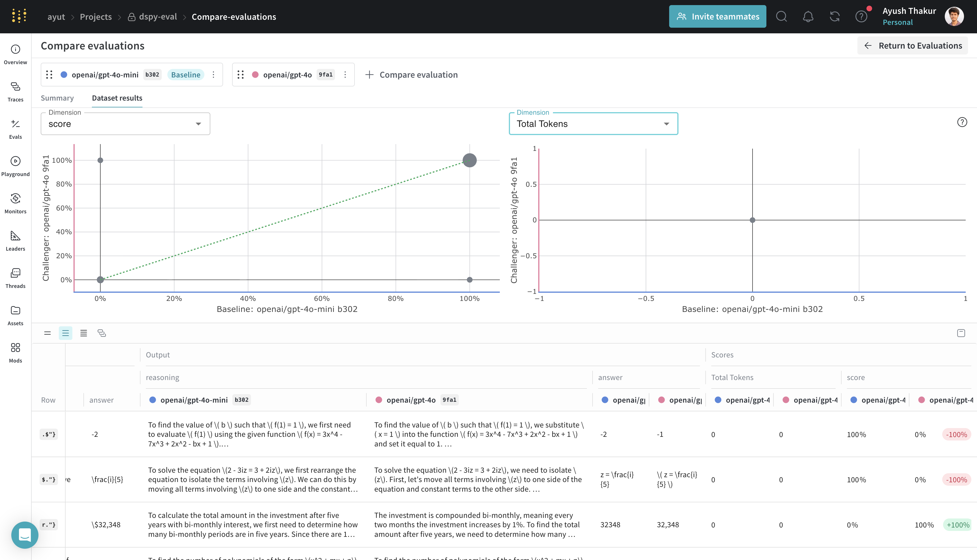Open the Ayush Thakur profile avatar

click(x=954, y=17)
